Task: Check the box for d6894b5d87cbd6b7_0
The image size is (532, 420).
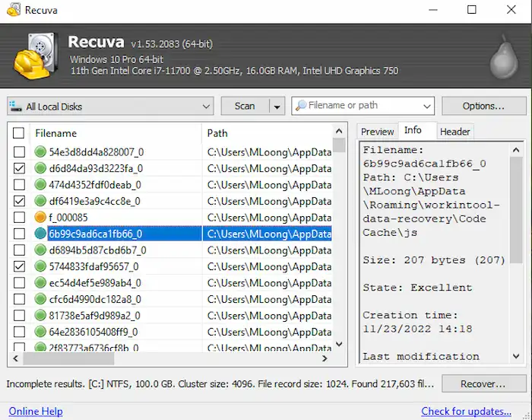Action: 19,250
